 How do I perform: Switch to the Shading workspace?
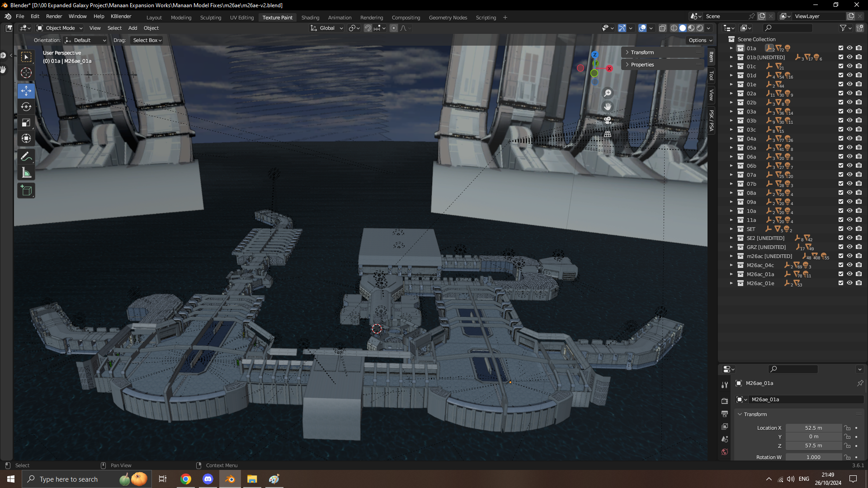(310, 18)
